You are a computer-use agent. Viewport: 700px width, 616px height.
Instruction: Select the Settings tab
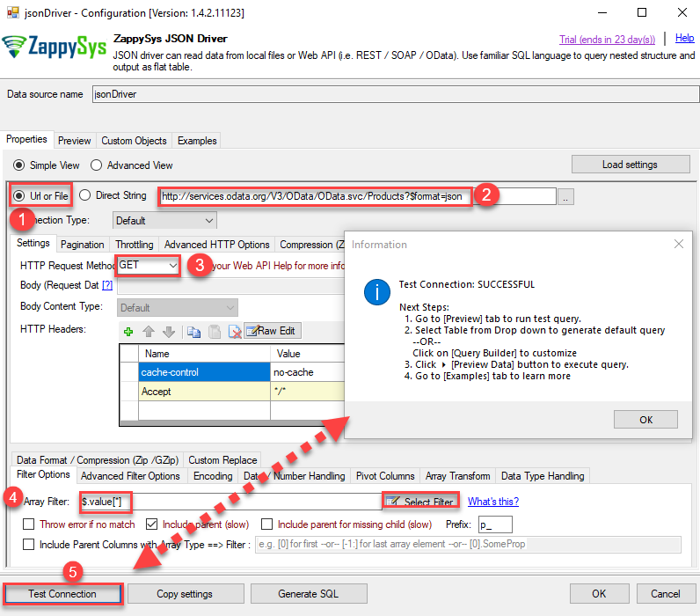point(33,243)
